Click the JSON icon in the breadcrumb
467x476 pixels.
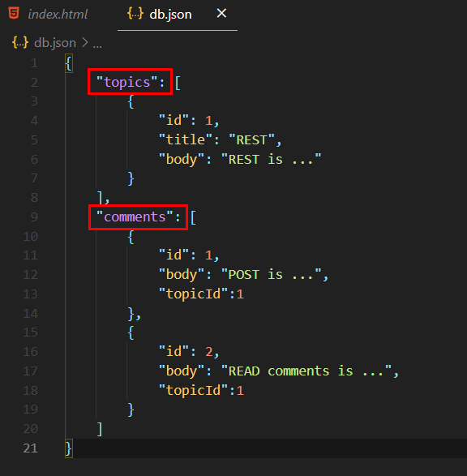point(20,42)
